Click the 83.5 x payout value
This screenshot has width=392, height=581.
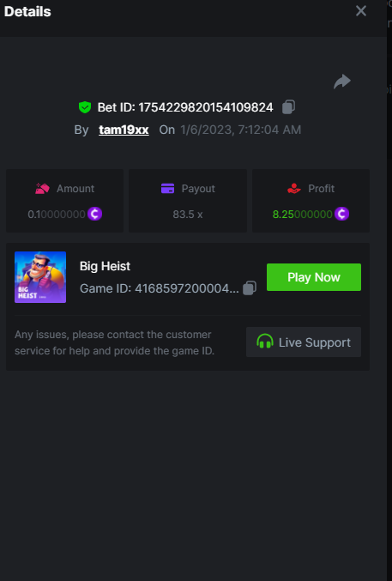[188, 215]
